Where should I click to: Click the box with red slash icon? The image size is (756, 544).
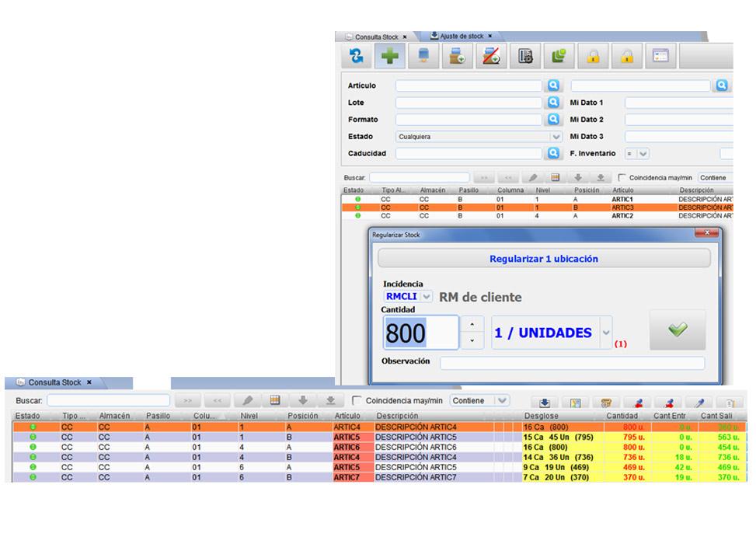pyautogui.click(x=491, y=56)
